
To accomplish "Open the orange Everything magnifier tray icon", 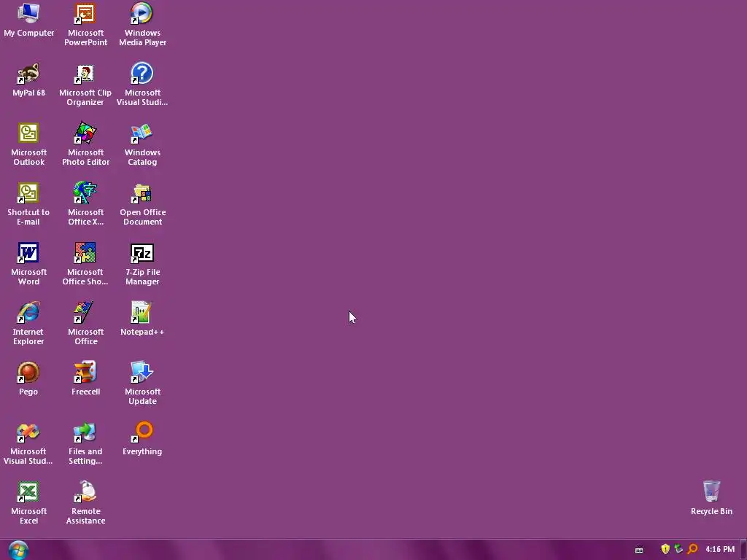I will (x=692, y=549).
